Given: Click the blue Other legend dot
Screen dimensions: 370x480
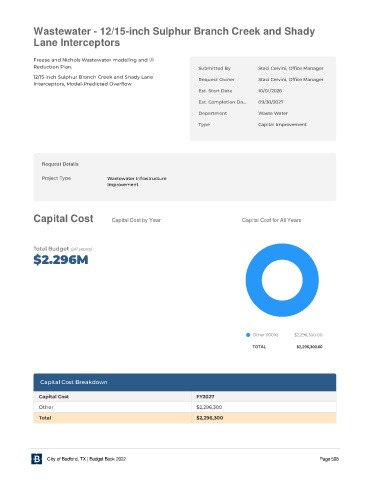Looking at the screenshot, I should click(x=248, y=335).
